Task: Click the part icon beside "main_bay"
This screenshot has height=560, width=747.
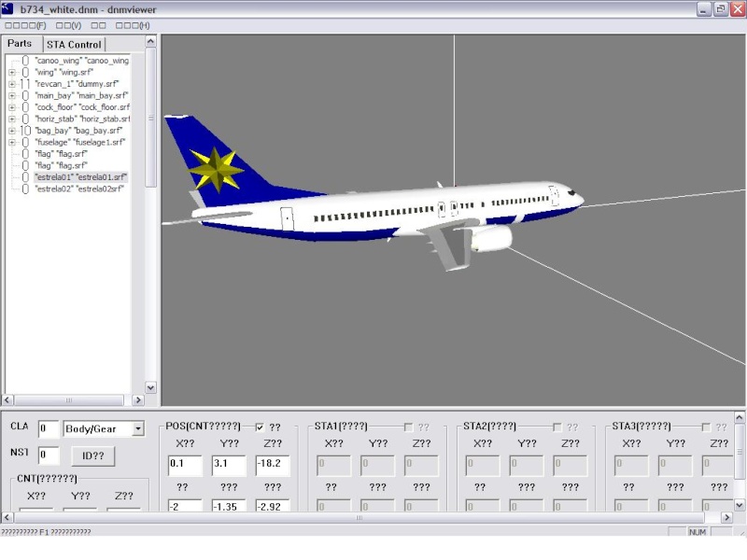Action: [x=25, y=96]
